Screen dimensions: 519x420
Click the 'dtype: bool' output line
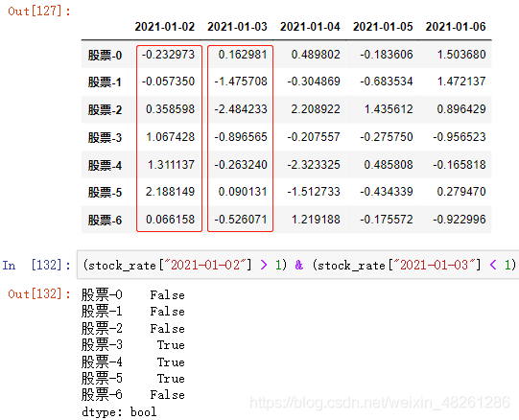[119, 412]
